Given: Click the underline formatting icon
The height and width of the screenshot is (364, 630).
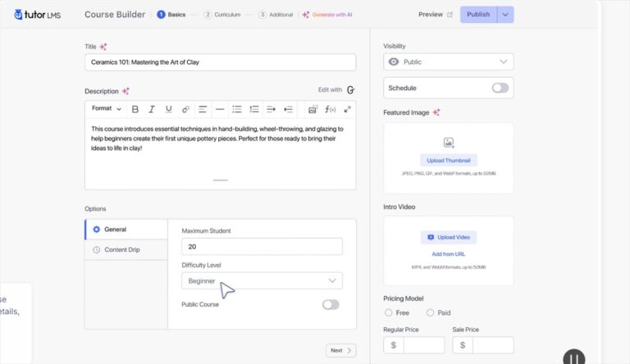Looking at the screenshot, I should 169,109.
